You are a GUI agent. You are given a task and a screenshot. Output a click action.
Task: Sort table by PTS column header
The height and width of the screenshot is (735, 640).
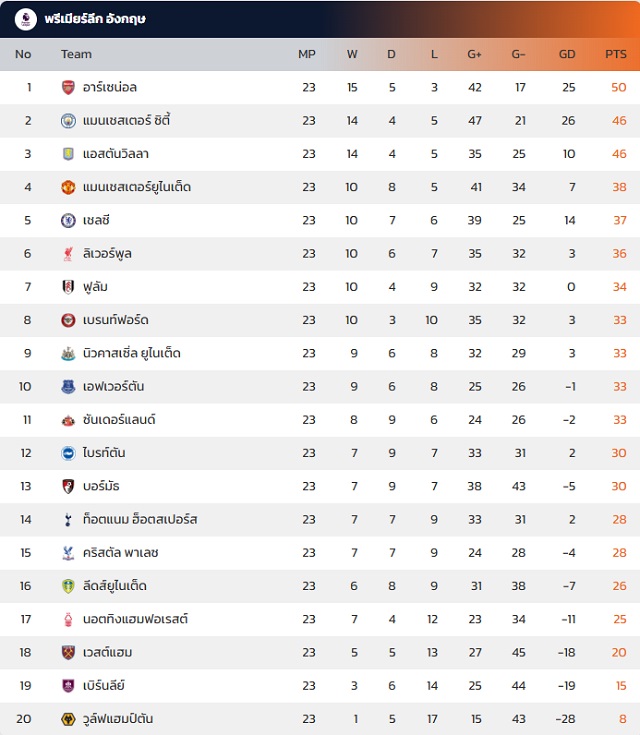point(615,54)
